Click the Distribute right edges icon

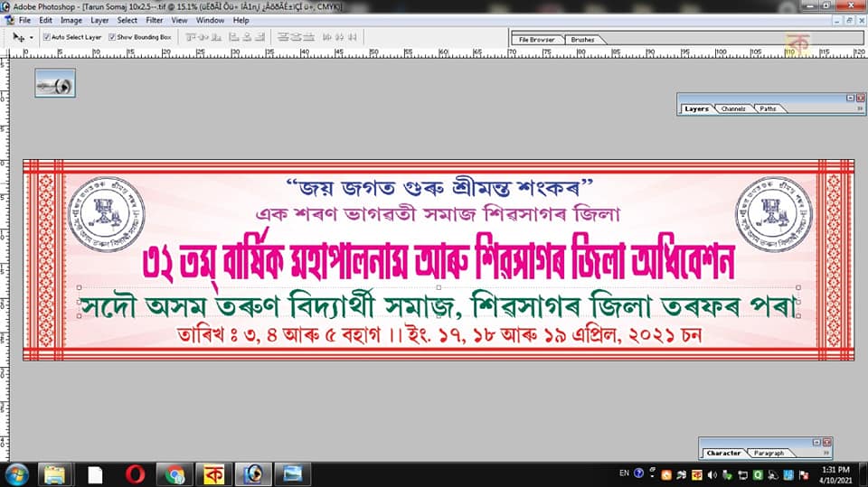click(353, 37)
